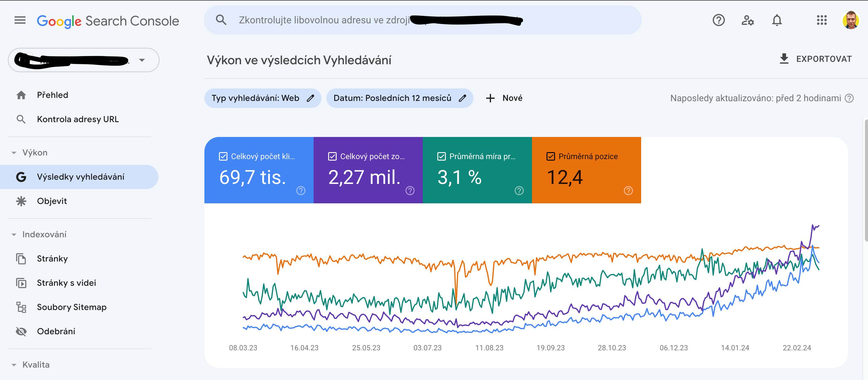868x380 pixels.
Task: Click the 3,1 % CTR value
Action: 459,177
